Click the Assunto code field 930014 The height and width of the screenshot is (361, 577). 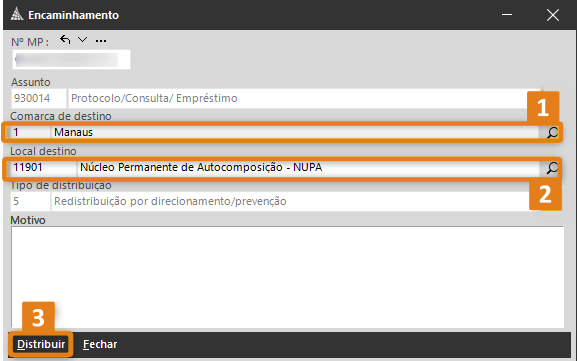point(39,98)
